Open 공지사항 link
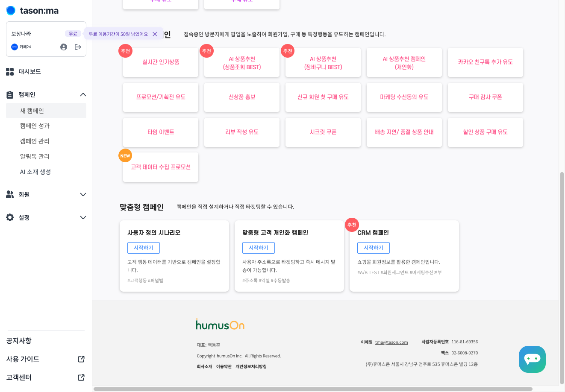Viewport: 565px width, 392px height. click(19, 341)
